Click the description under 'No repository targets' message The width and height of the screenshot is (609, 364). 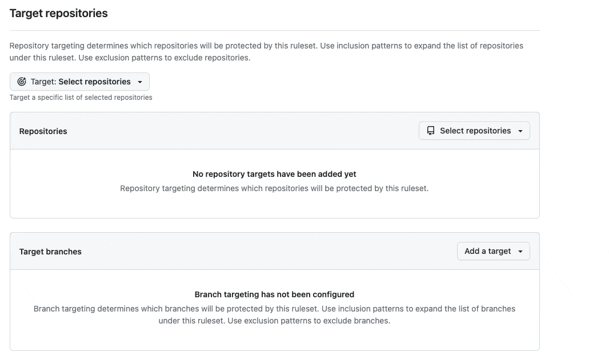274,188
